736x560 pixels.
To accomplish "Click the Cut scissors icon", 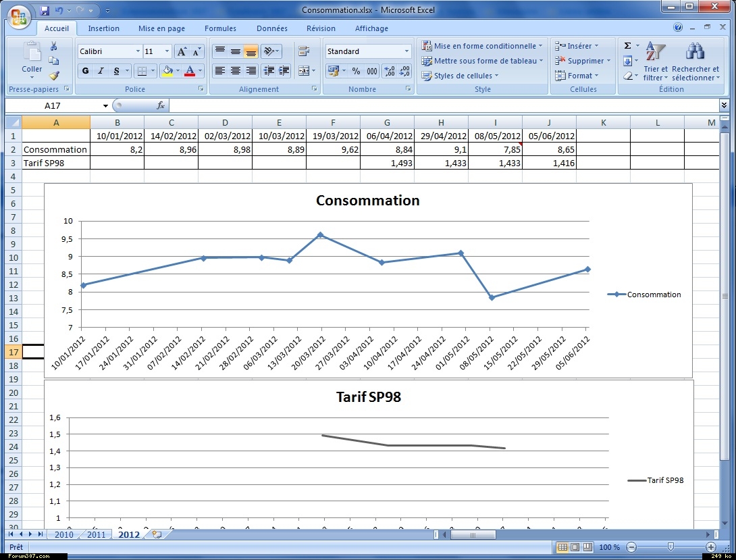I will pos(53,46).
